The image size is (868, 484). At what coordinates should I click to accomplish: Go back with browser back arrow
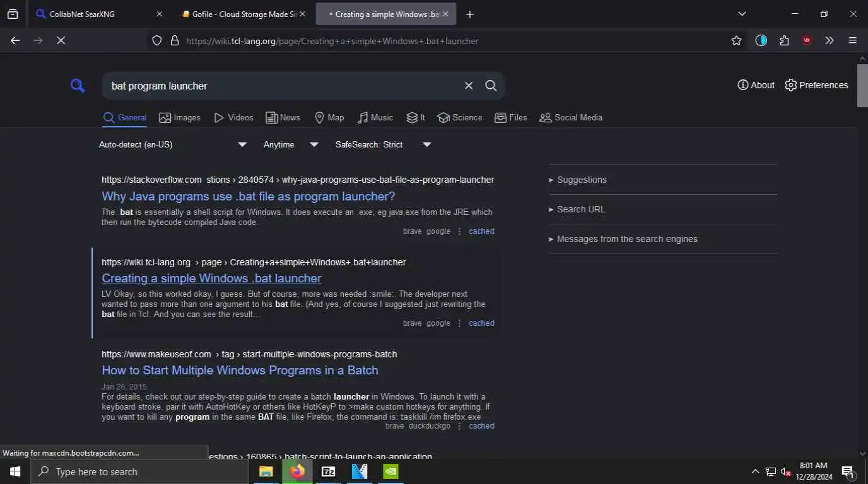[15, 40]
